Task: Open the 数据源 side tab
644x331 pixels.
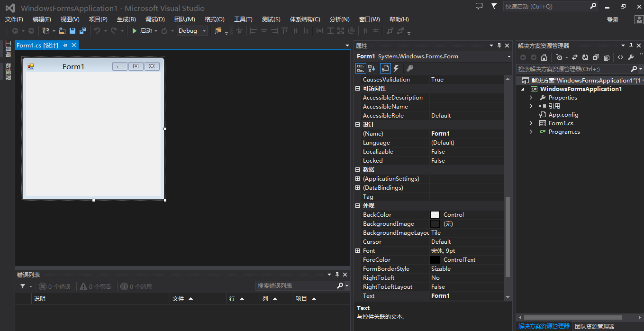Action: click(x=8, y=71)
